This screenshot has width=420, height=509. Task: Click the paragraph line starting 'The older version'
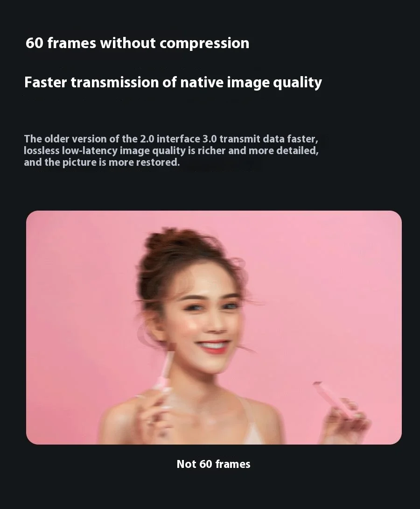[171, 139]
